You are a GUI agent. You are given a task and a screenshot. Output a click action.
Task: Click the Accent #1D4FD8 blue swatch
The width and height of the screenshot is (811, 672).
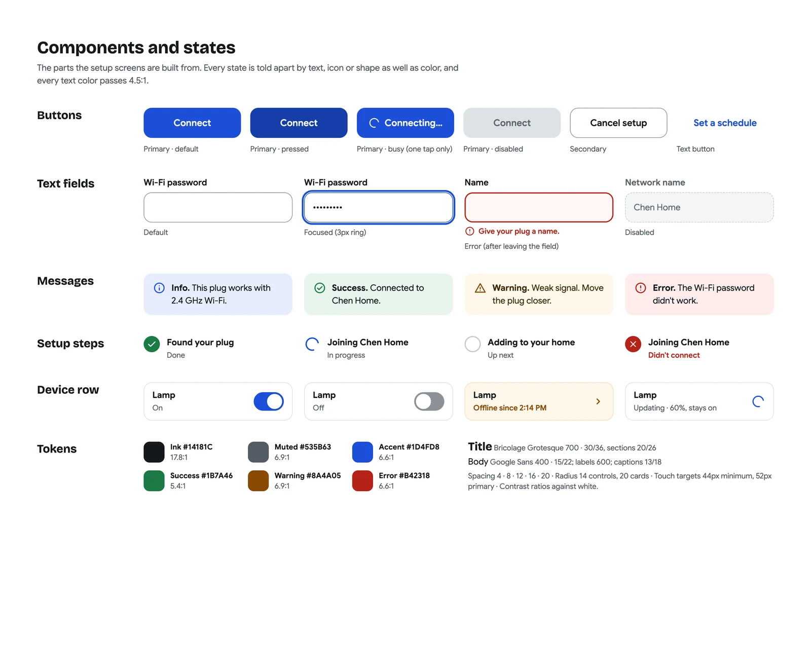tap(362, 452)
